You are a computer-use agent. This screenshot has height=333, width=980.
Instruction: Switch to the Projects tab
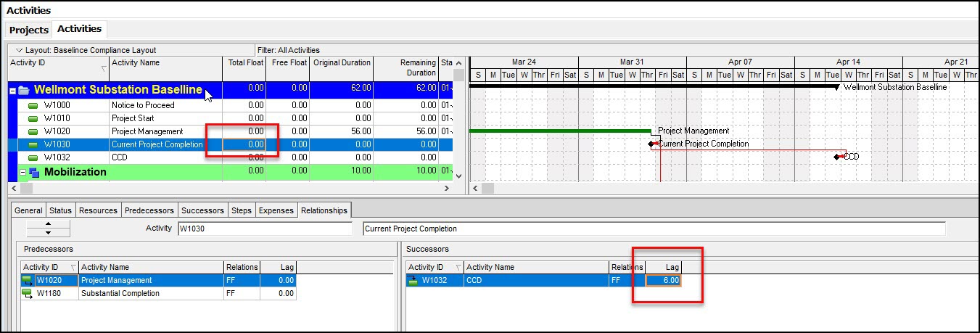29,30
